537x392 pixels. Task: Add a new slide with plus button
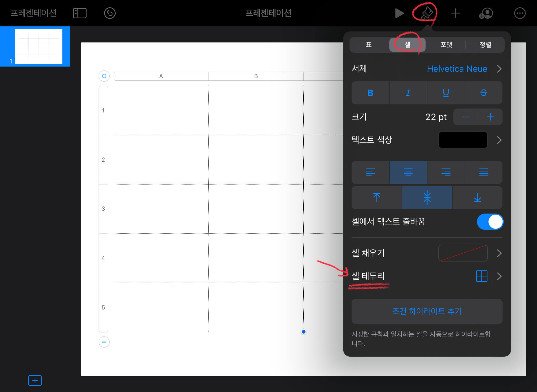click(x=35, y=380)
